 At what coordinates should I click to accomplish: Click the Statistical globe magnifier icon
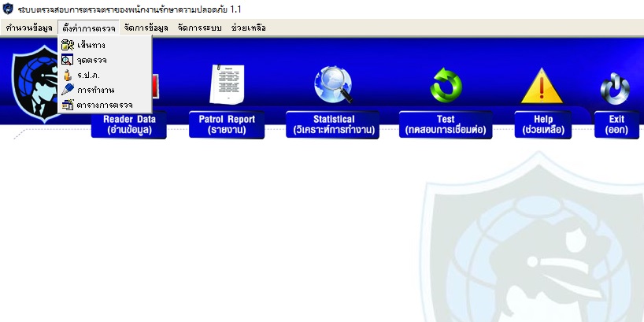pos(334,84)
